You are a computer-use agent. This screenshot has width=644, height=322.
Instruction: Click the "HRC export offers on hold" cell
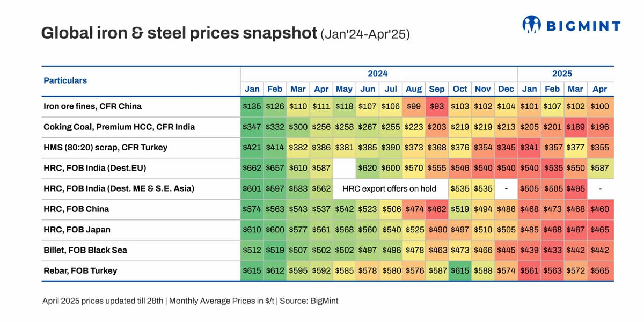389,189
